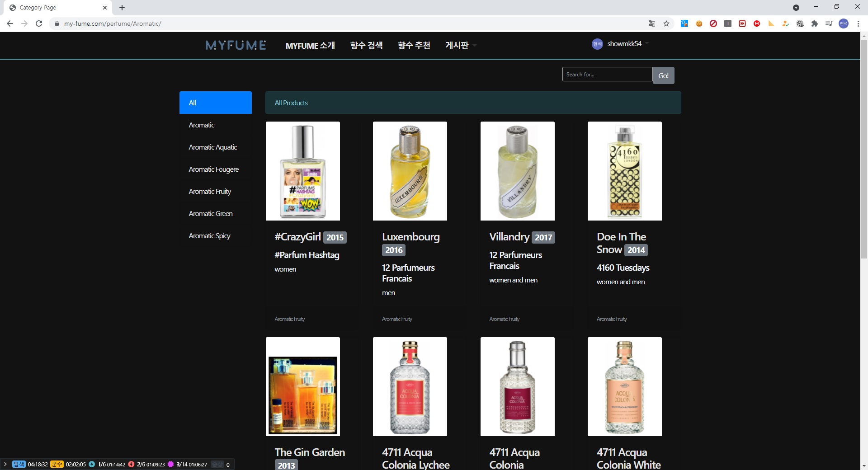The width and height of the screenshot is (868, 470).
Task: Open the 향수 검색 nav menu item
Action: [366, 45]
